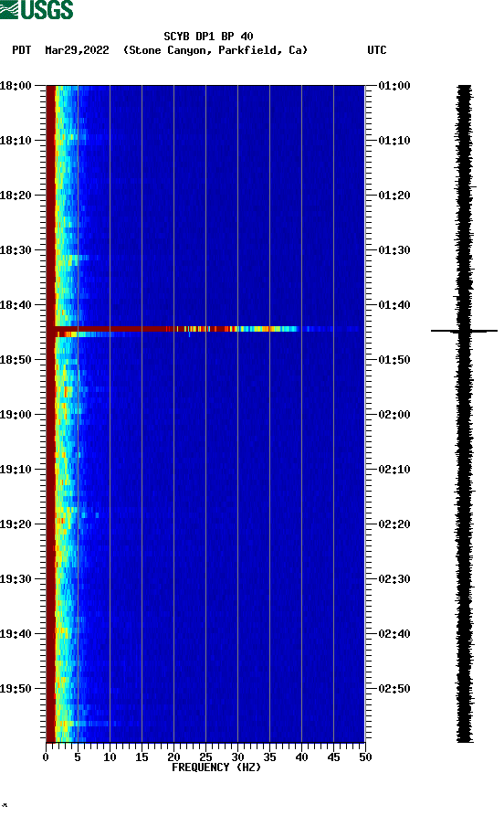Image resolution: width=504 pixels, height=815 pixels.
Task: Click the 18:10 PDT time label
Action: (16, 141)
